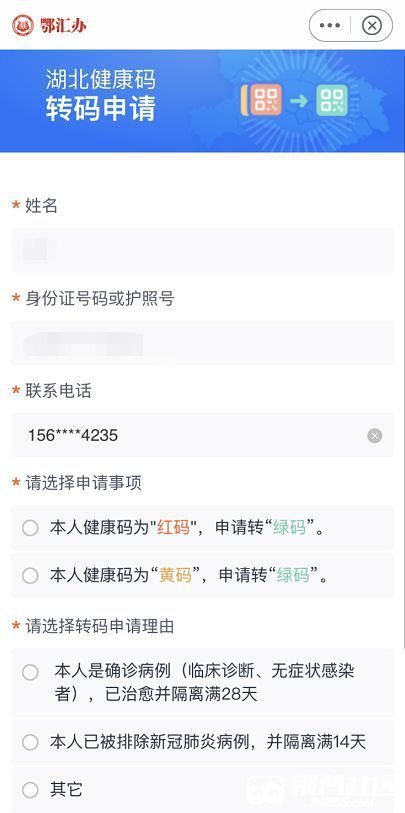Click the 姓名 name input field

[x=202, y=250]
